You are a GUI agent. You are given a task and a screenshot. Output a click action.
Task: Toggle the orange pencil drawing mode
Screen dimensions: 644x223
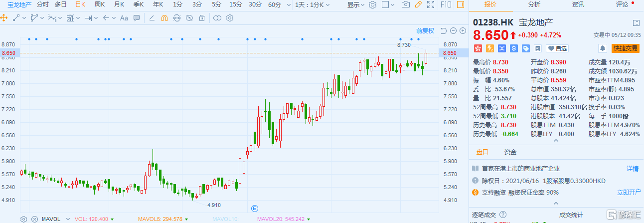coord(418,4)
